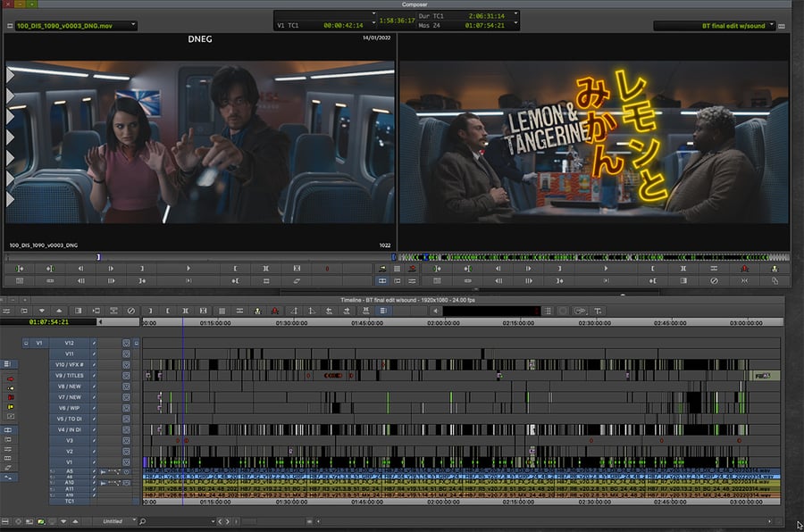Toggle the V9 / TITLES track selector
Viewport: 804px width, 532px height.
click(x=69, y=376)
